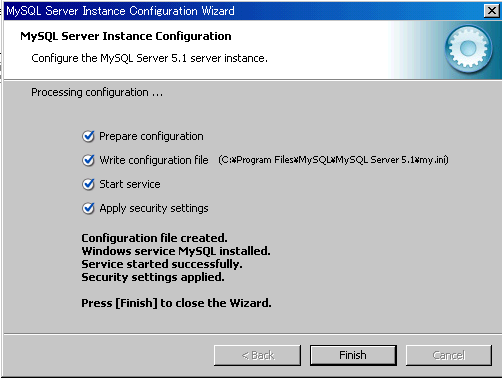Click 'Processing configuration ...' status text
This screenshot has width=502, height=381.
pyautogui.click(x=97, y=92)
